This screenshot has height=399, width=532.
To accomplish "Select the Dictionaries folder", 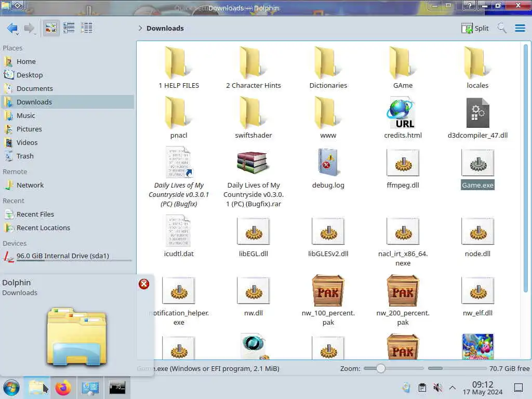I will click(x=328, y=68).
